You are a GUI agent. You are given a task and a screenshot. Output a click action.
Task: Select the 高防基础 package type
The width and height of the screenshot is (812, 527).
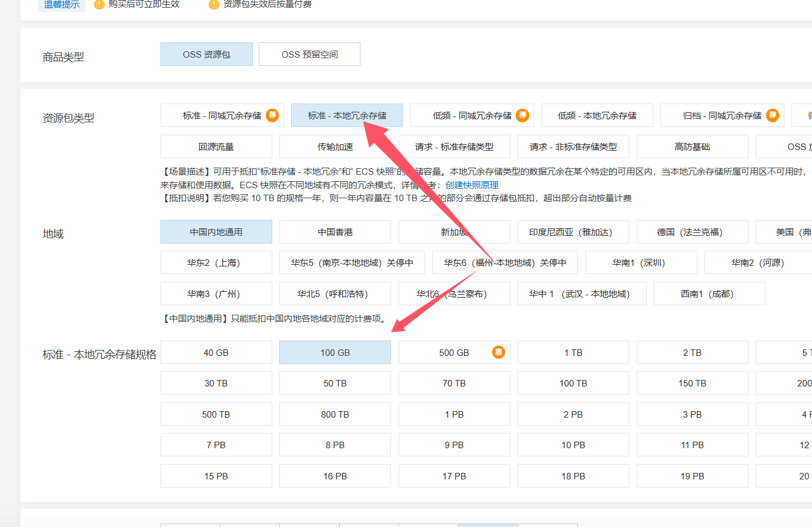[x=693, y=146]
